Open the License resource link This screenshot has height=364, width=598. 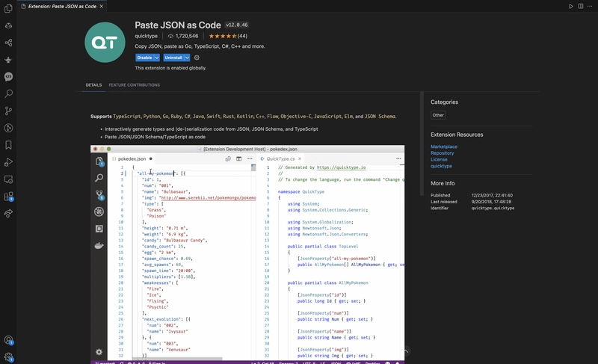tap(439, 160)
